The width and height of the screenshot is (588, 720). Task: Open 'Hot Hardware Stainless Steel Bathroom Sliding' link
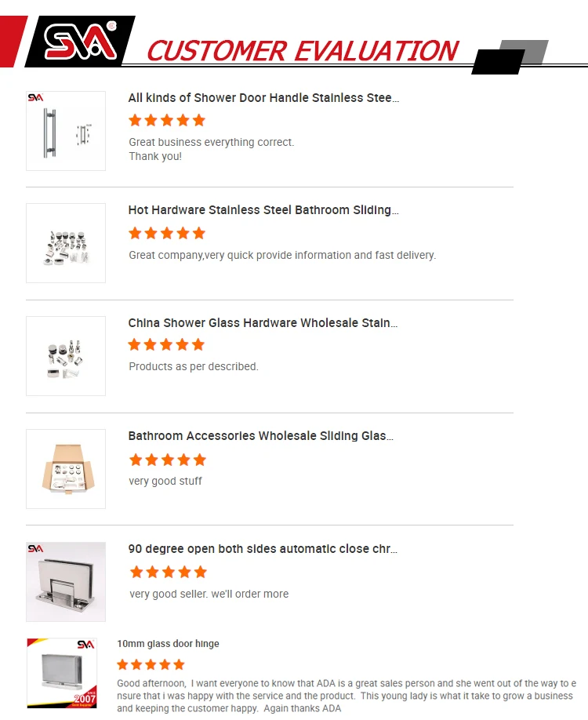(263, 210)
